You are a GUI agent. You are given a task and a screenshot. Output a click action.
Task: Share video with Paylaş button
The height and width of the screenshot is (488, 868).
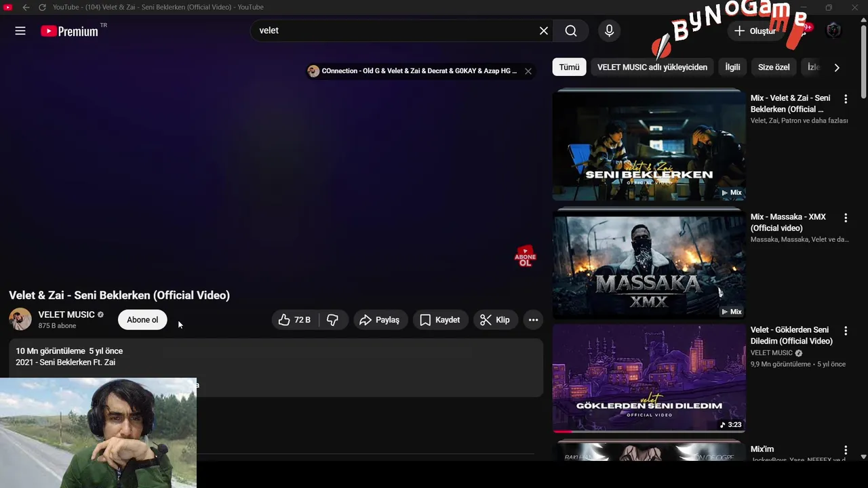click(x=380, y=320)
